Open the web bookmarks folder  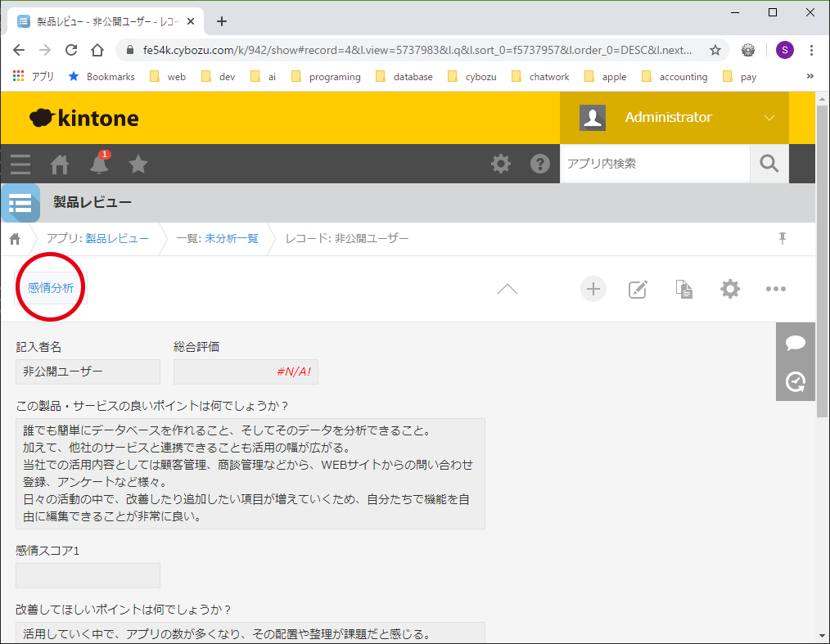[x=168, y=77]
